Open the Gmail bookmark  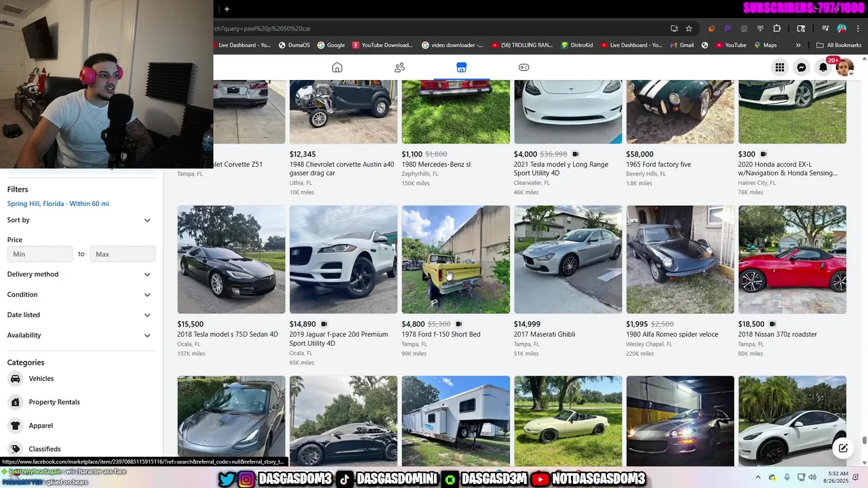click(682, 45)
